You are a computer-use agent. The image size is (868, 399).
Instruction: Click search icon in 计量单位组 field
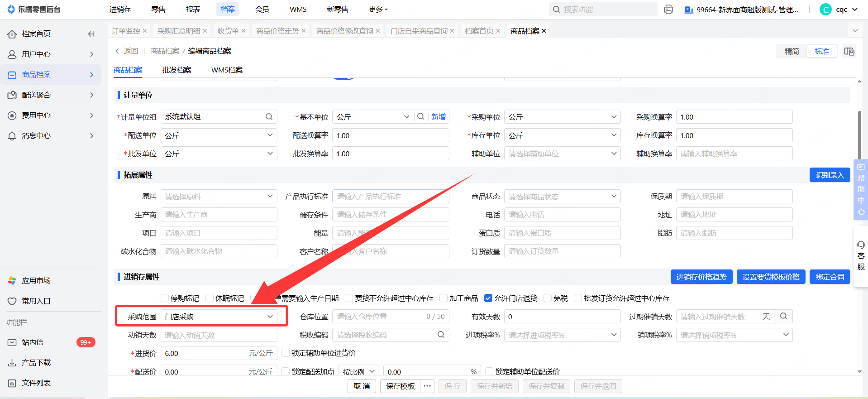pyautogui.click(x=269, y=117)
